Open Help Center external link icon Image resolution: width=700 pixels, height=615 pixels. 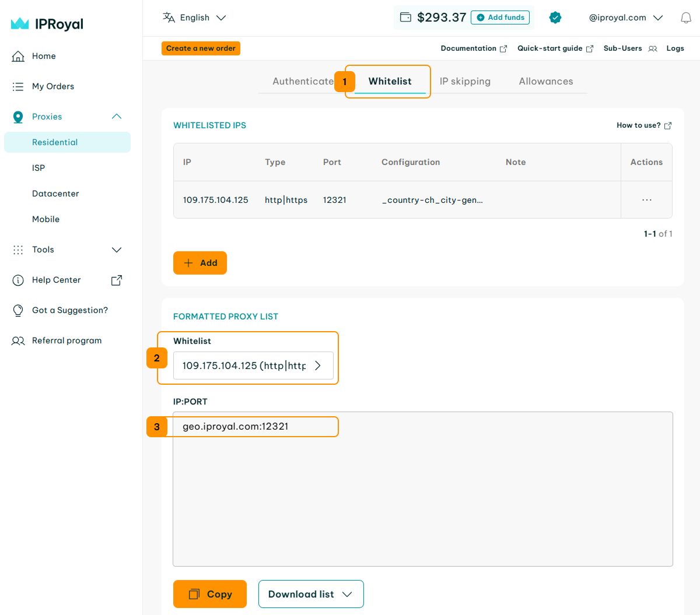click(117, 280)
